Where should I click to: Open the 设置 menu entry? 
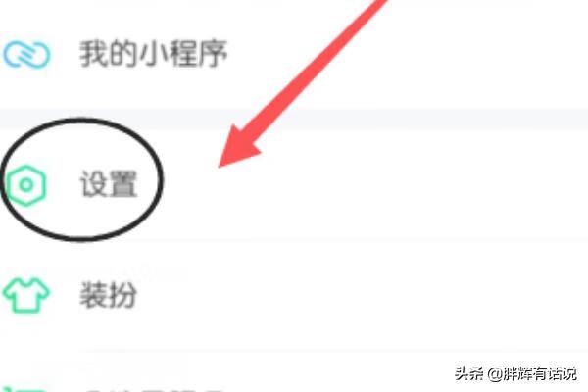tap(294, 185)
